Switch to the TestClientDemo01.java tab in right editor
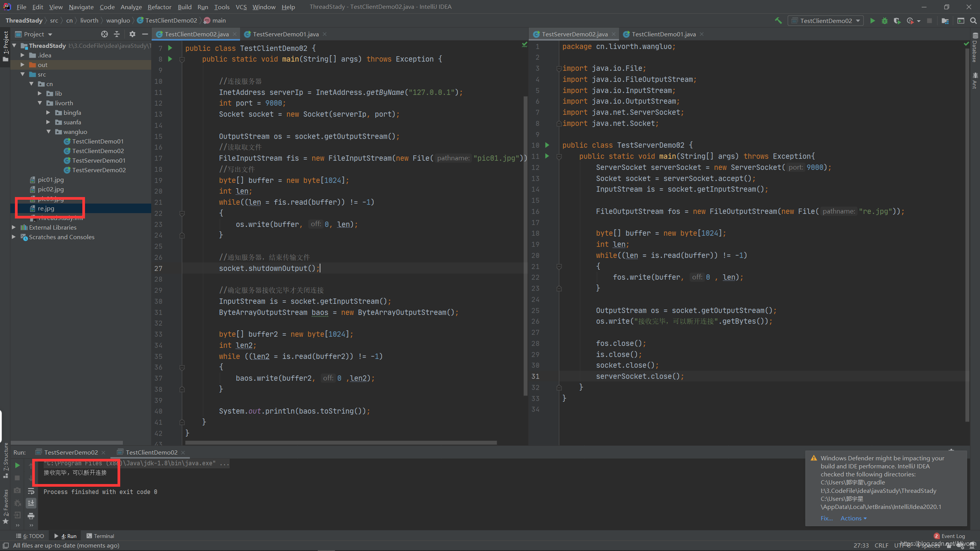The image size is (980, 551). pos(663,34)
